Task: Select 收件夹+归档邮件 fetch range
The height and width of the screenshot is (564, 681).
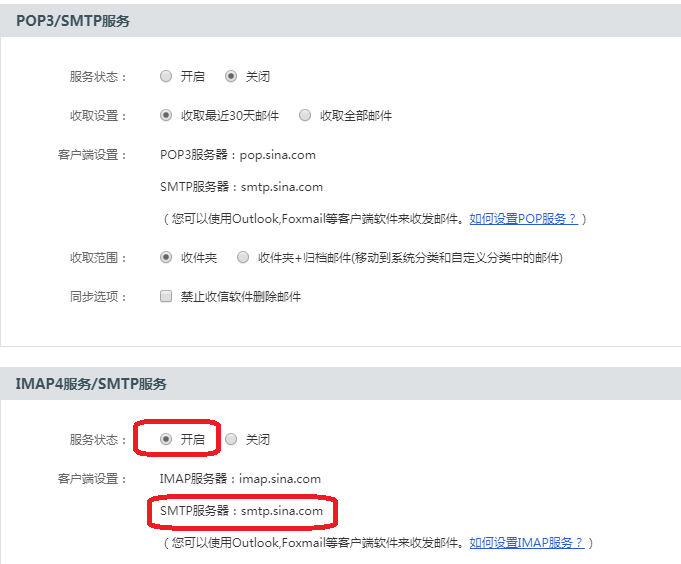Action: point(243,257)
